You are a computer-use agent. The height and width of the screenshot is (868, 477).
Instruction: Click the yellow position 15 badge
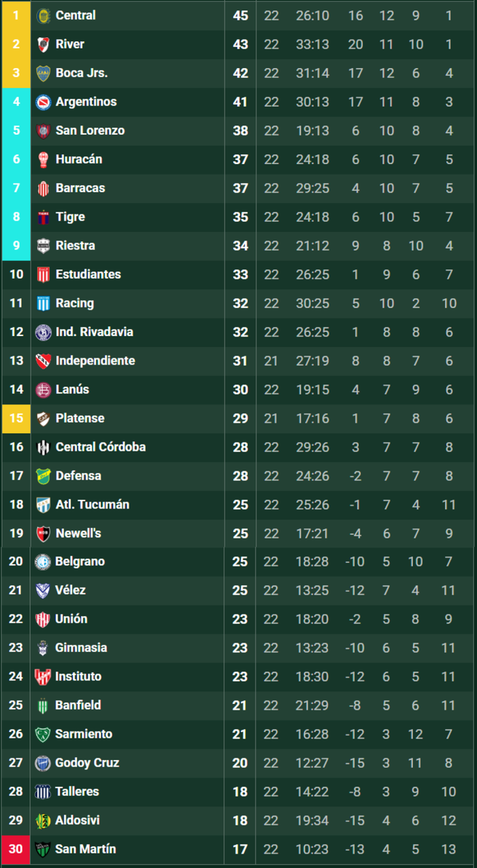16,418
